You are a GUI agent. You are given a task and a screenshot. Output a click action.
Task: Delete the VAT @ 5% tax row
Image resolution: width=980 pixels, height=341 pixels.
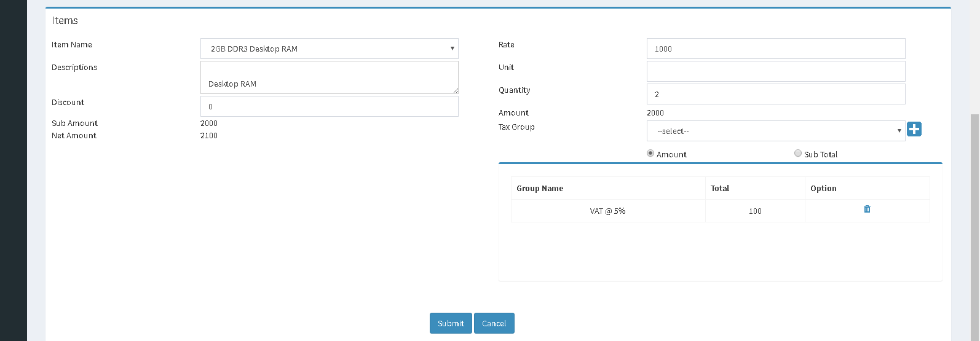(x=867, y=209)
